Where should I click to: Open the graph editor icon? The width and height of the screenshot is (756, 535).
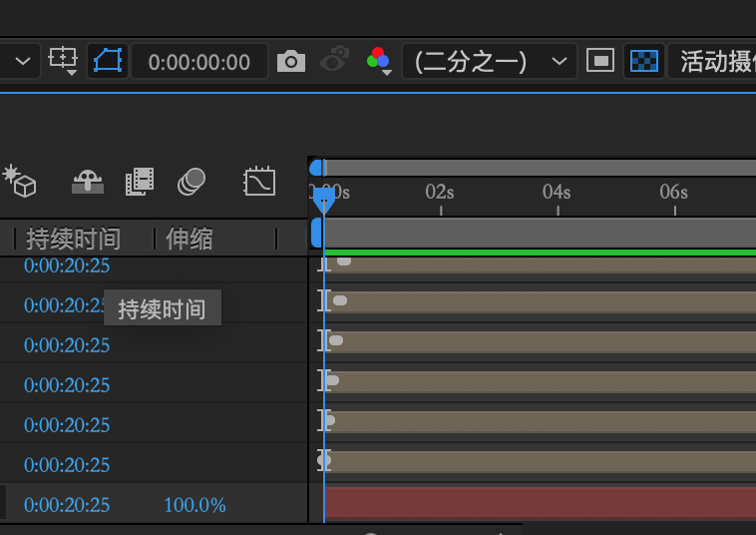(x=259, y=182)
